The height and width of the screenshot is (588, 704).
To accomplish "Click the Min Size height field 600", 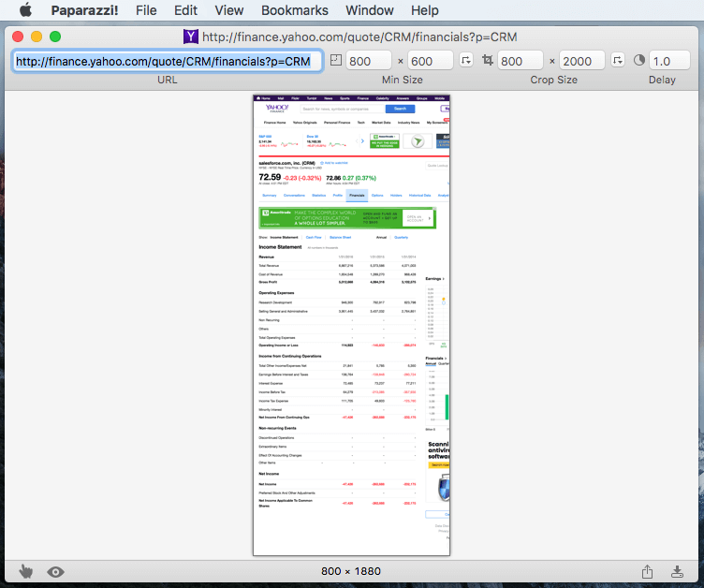I will [x=430, y=61].
